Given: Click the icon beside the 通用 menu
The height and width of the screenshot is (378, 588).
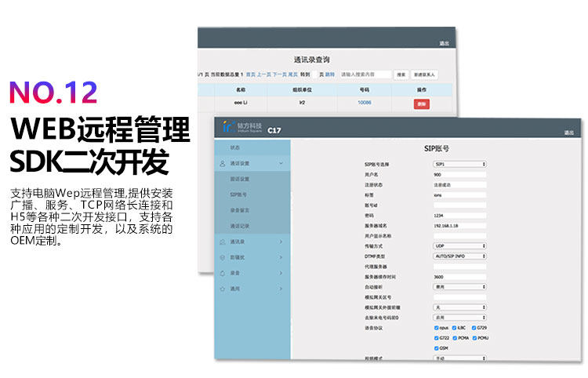Looking at the screenshot, I should pos(223,289).
